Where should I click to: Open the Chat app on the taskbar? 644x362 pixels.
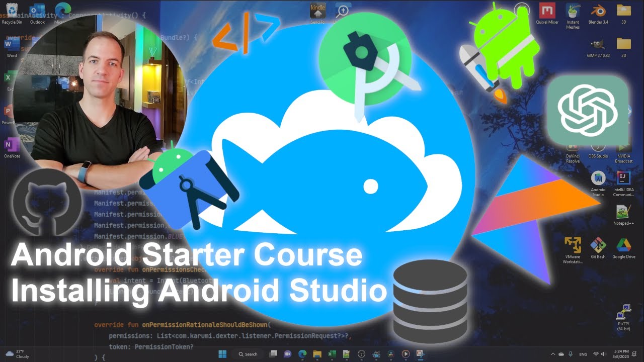click(x=288, y=354)
